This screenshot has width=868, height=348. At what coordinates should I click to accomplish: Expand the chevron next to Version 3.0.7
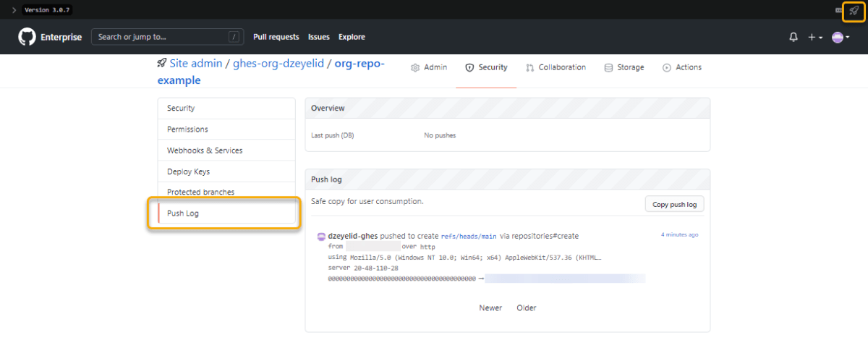[x=14, y=10]
